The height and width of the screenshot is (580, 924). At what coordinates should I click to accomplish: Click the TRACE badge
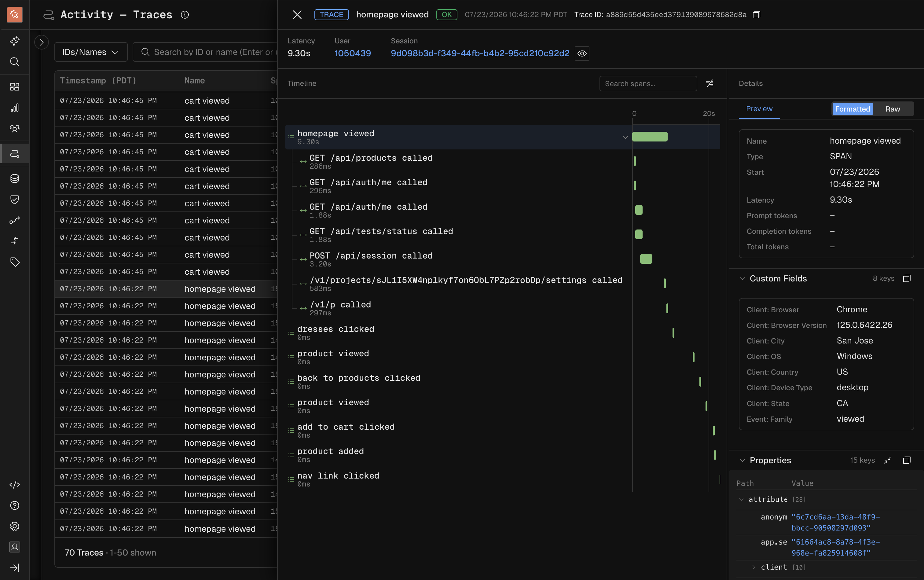(332, 15)
